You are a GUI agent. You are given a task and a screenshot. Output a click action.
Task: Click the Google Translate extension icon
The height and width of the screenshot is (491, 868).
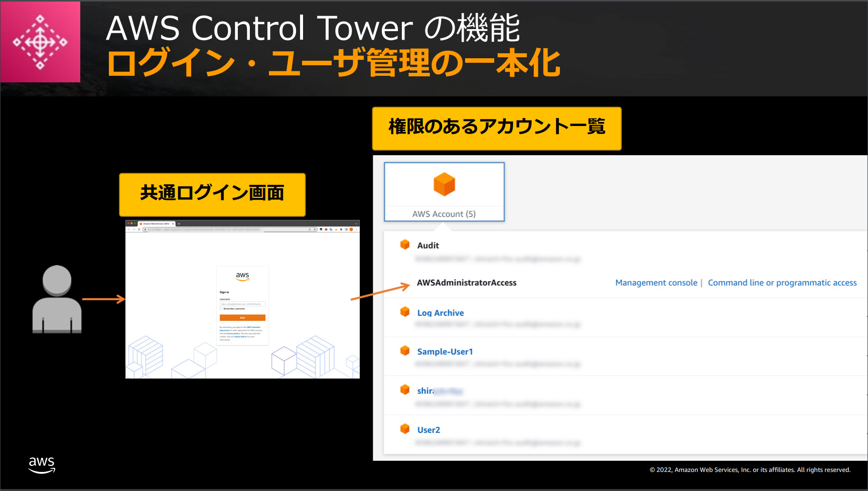[331, 229]
